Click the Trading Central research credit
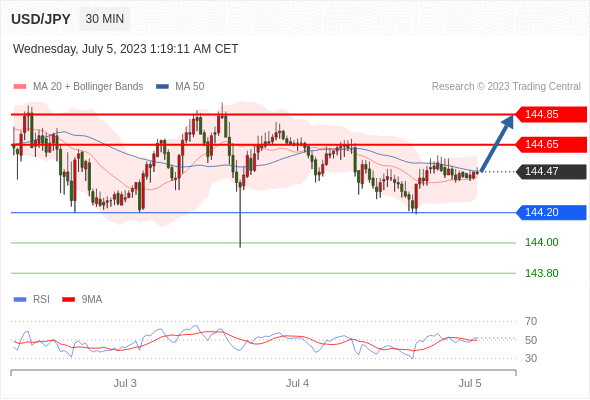The width and height of the screenshot is (590, 400). pos(506,87)
